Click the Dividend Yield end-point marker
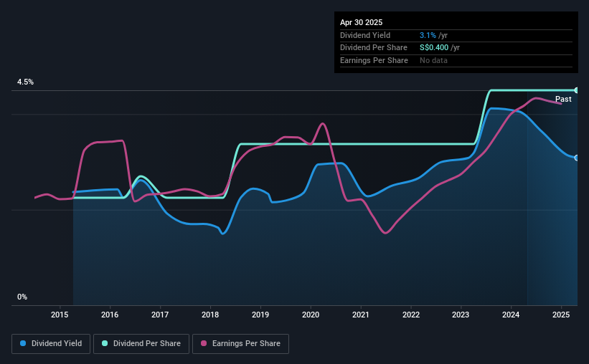Viewport: 589px width, 364px height. tap(577, 158)
